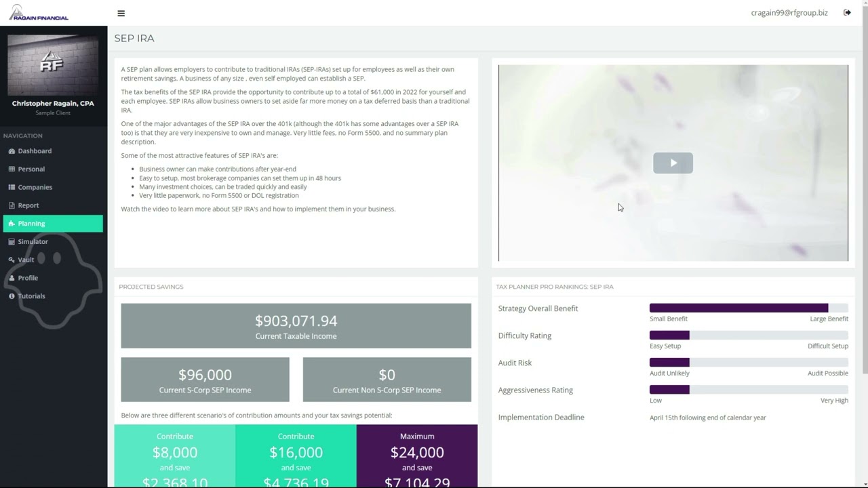This screenshot has height=488, width=868.
Task: Click the Planning icon in sidebar
Action: click(x=12, y=224)
